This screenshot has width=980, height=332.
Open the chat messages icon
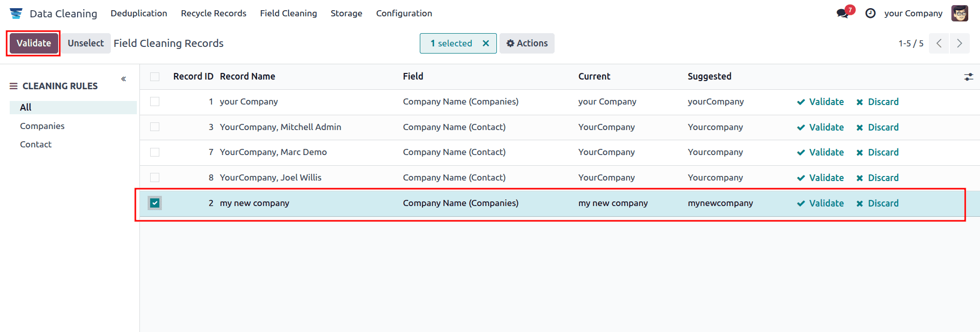point(843,13)
